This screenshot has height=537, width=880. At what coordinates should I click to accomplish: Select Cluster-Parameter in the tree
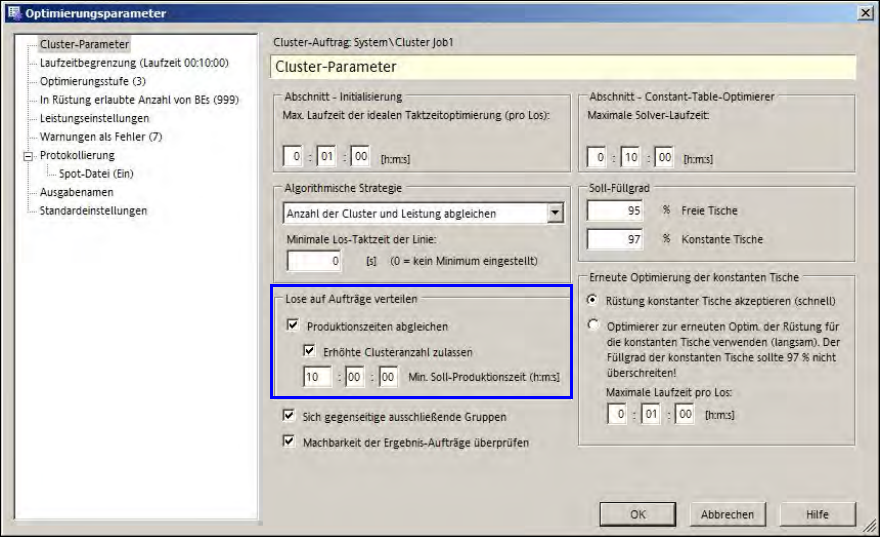84,44
